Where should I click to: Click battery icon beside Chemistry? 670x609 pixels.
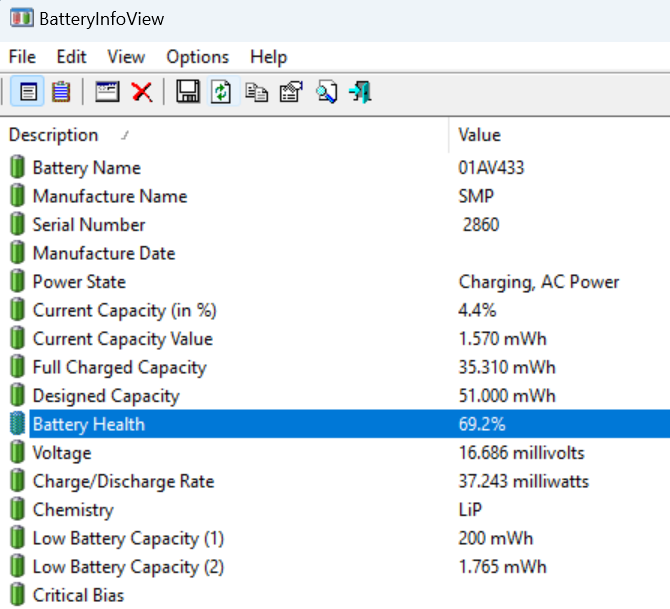pyautogui.click(x=17, y=509)
